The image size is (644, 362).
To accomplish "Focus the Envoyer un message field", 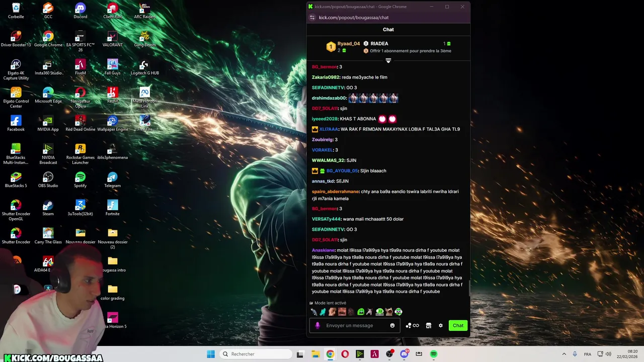I will [x=355, y=326].
